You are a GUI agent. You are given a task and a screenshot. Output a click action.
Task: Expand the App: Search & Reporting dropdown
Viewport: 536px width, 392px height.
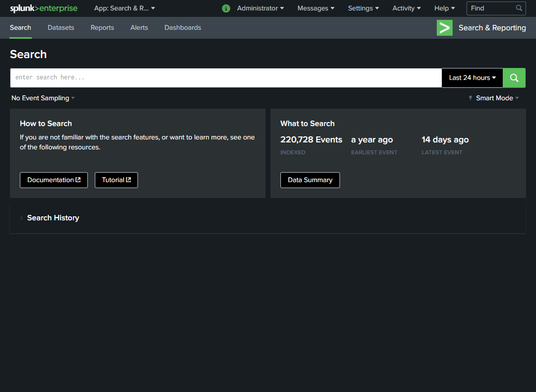coord(125,8)
